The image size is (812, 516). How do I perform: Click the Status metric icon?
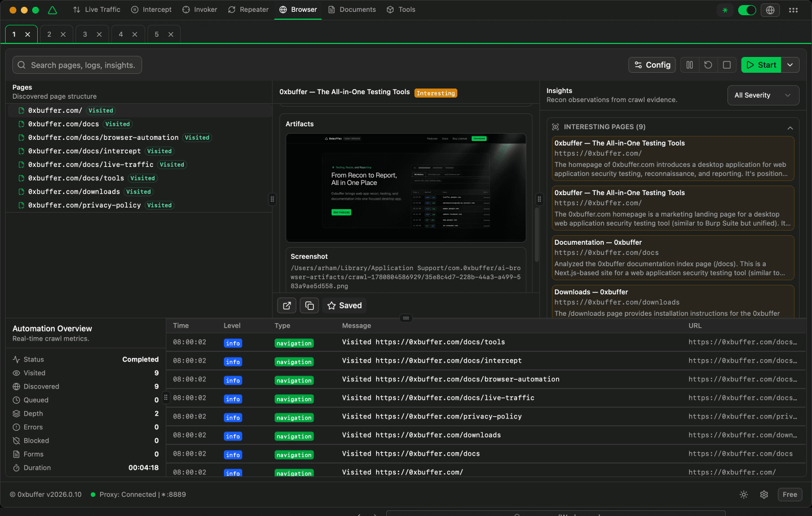pyautogui.click(x=16, y=360)
